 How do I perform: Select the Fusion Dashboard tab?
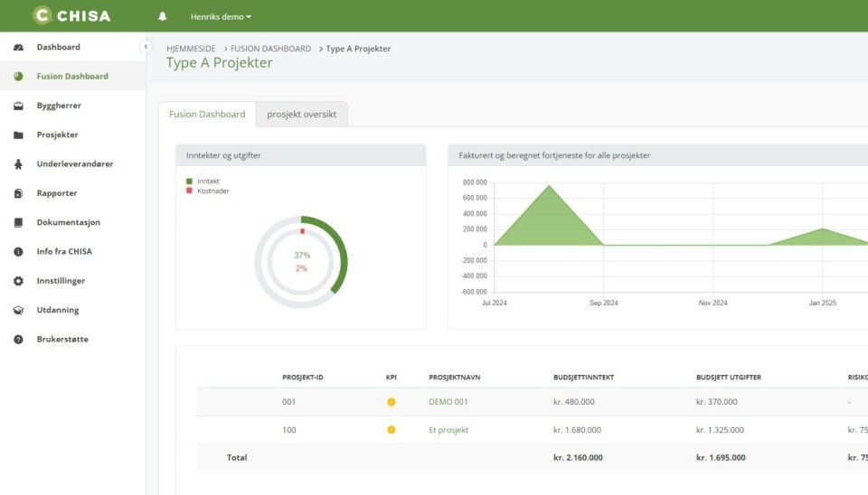207,115
